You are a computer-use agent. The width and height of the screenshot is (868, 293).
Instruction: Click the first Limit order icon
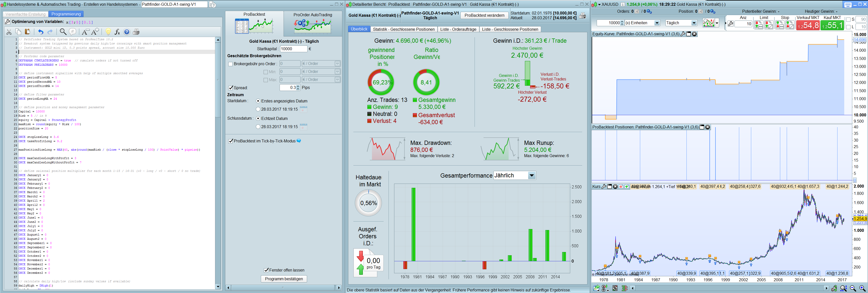[x=758, y=25]
